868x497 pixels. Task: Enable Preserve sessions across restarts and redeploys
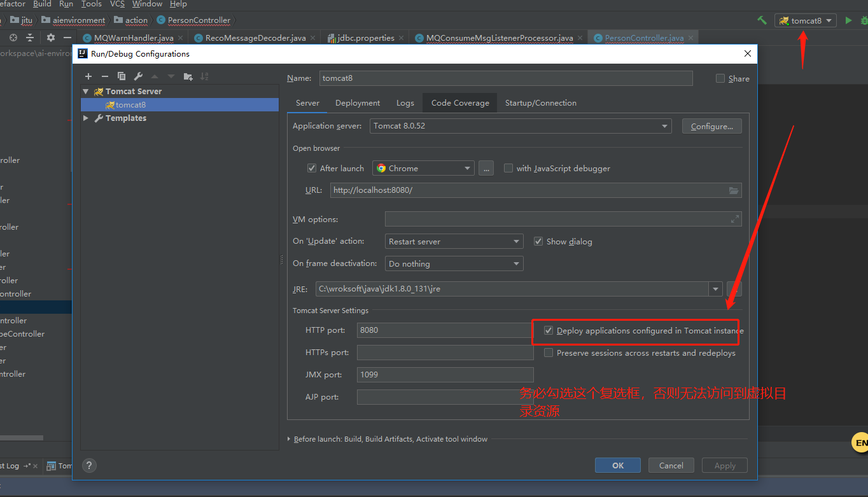(x=549, y=353)
